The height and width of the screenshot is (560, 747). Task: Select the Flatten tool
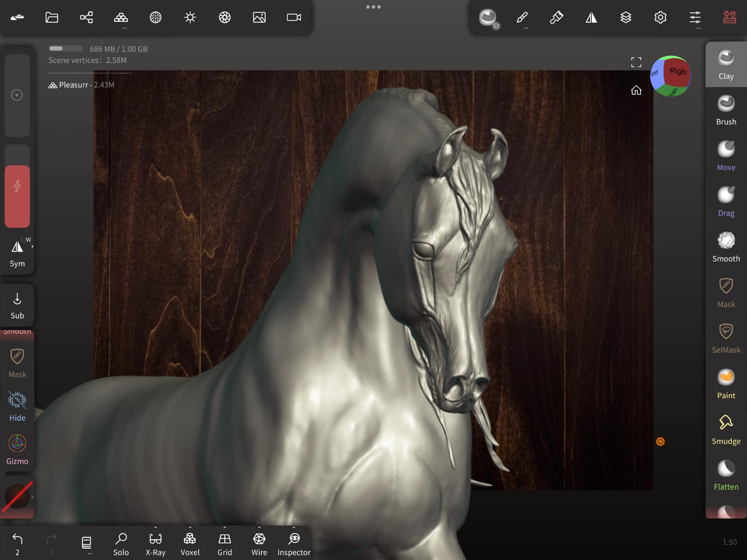click(x=726, y=475)
